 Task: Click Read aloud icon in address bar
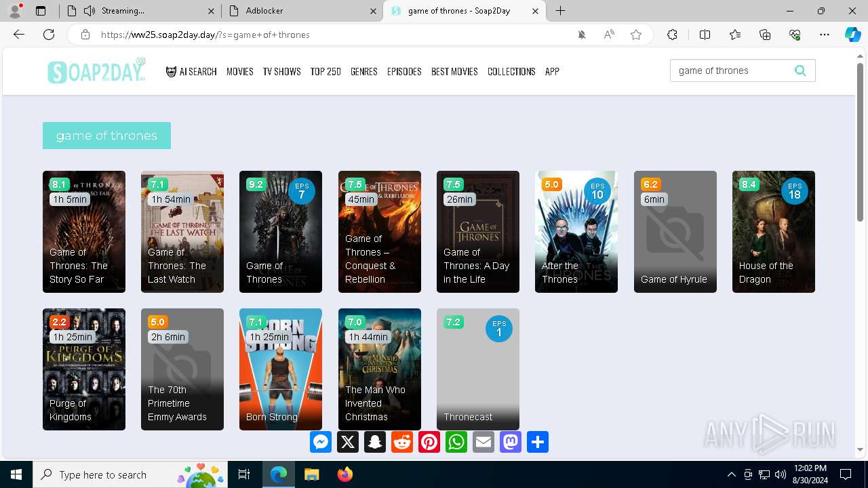[609, 35]
